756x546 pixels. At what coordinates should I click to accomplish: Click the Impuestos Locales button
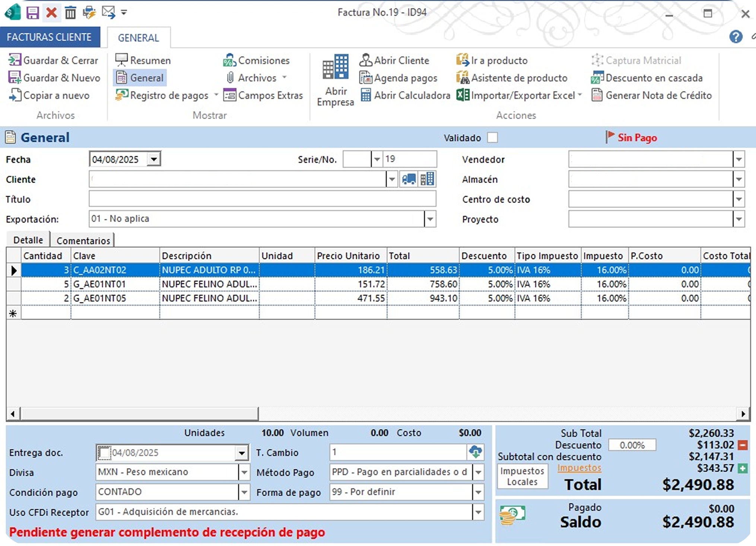pyautogui.click(x=522, y=476)
